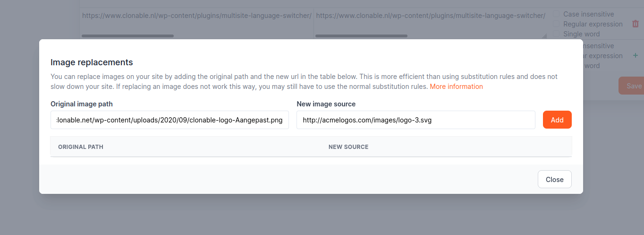
Task: Focus the New image source field
Action: click(x=415, y=120)
